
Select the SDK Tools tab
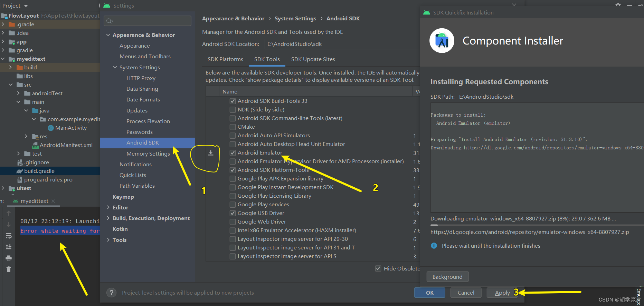point(267,59)
